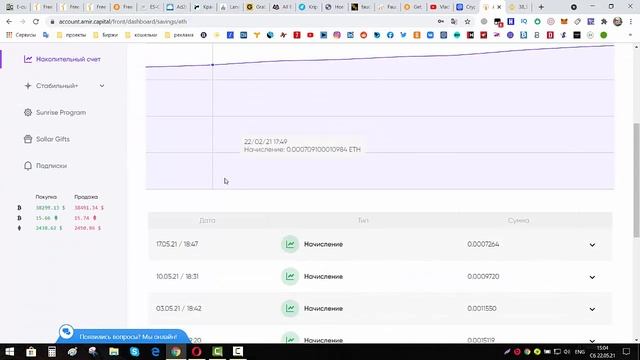This screenshot has width=640, height=360.
Task: Click the Sollar Gifts gift icon
Action: coord(28,139)
